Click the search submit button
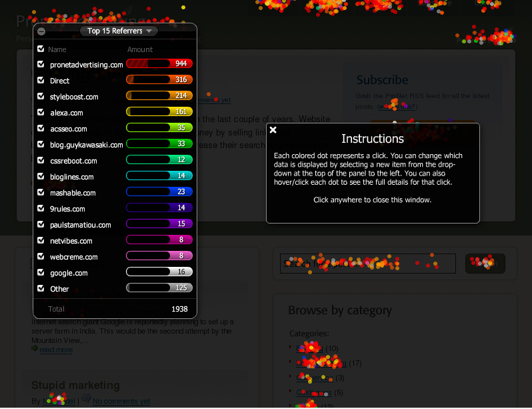 coord(485,264)
